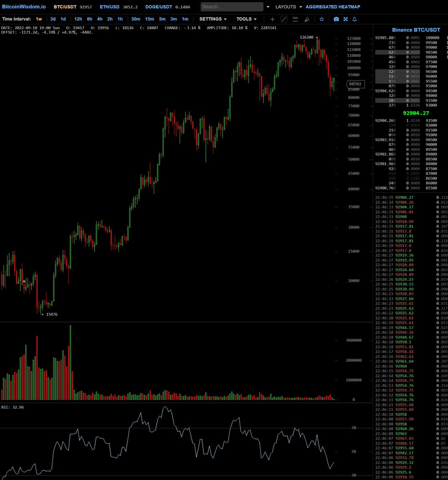The image size is (448, 480).
Task: Click the 22:46:35 trade row
Action: coord(411,197)
